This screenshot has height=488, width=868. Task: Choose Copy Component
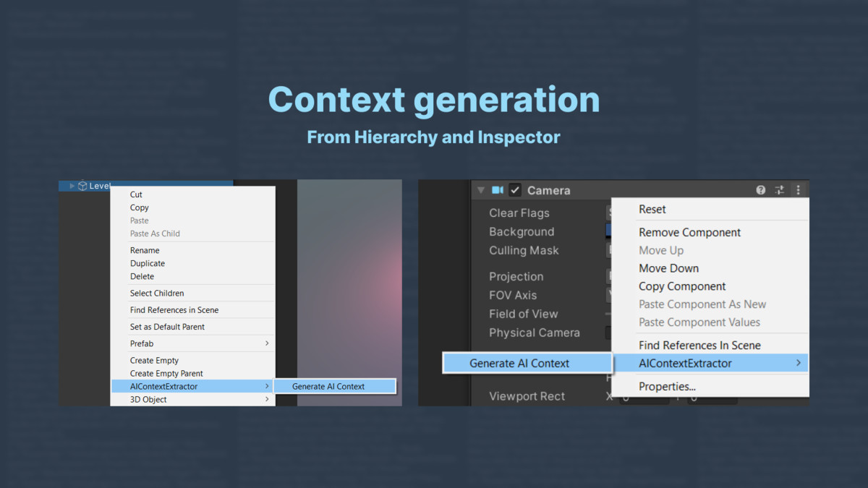coord(710,286)
